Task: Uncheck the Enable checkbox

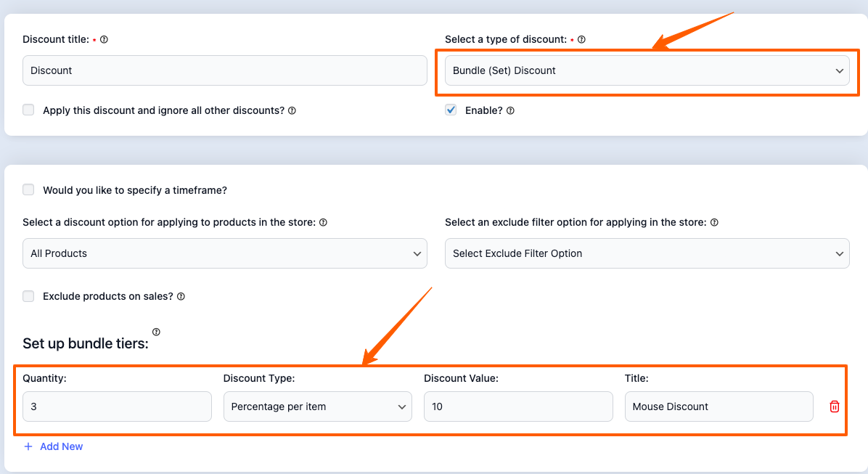Action: pos(451,110)
